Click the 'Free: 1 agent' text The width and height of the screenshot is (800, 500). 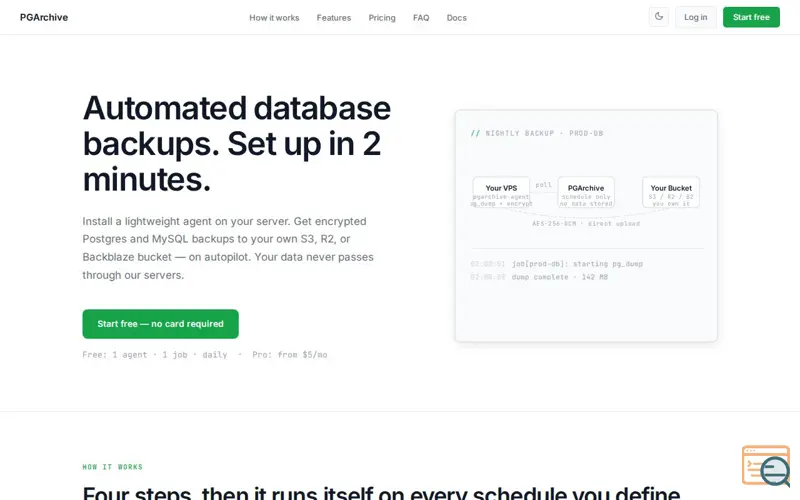point(115,355)
